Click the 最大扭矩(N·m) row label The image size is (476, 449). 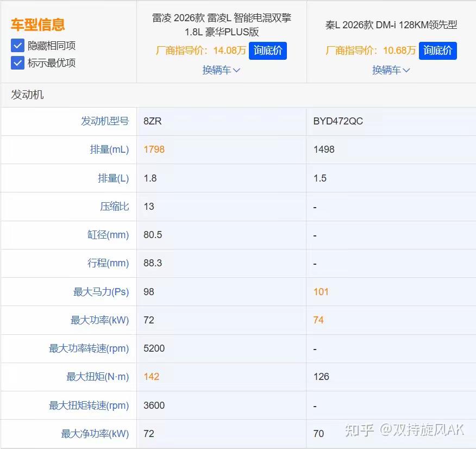click(97, 377)
